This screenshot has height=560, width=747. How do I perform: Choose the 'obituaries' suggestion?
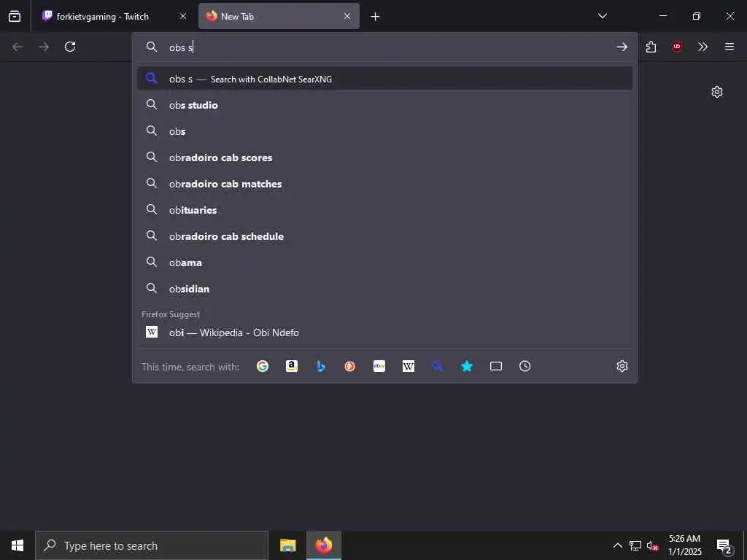coord(384,209)
